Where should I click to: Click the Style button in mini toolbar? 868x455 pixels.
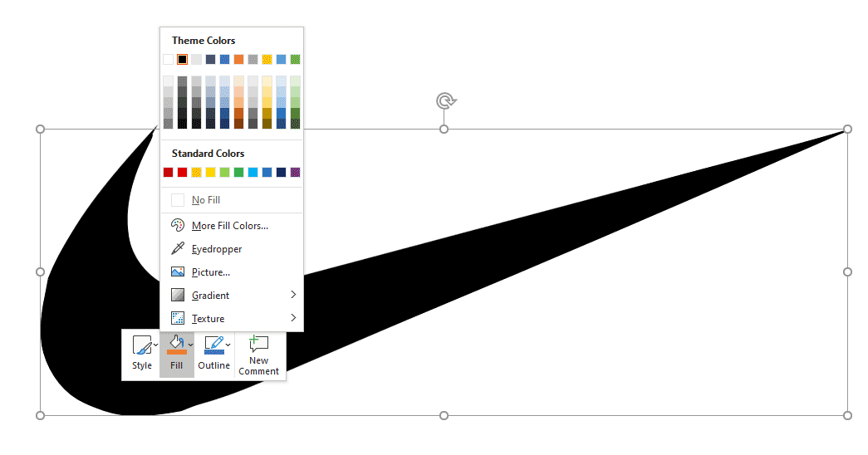(142, 353)
